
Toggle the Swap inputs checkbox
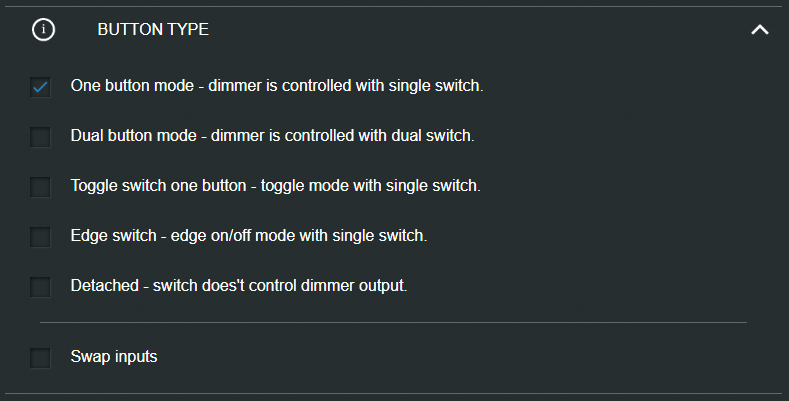coord(40,357)
